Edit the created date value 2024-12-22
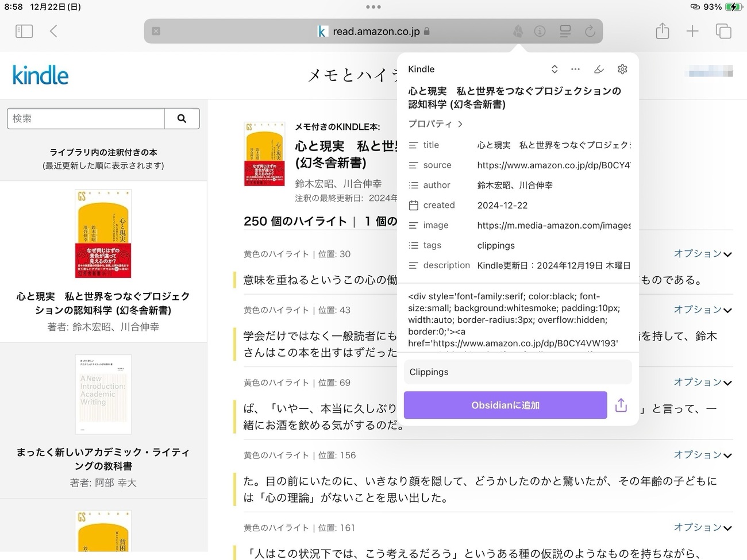 [x=502, y=205]
